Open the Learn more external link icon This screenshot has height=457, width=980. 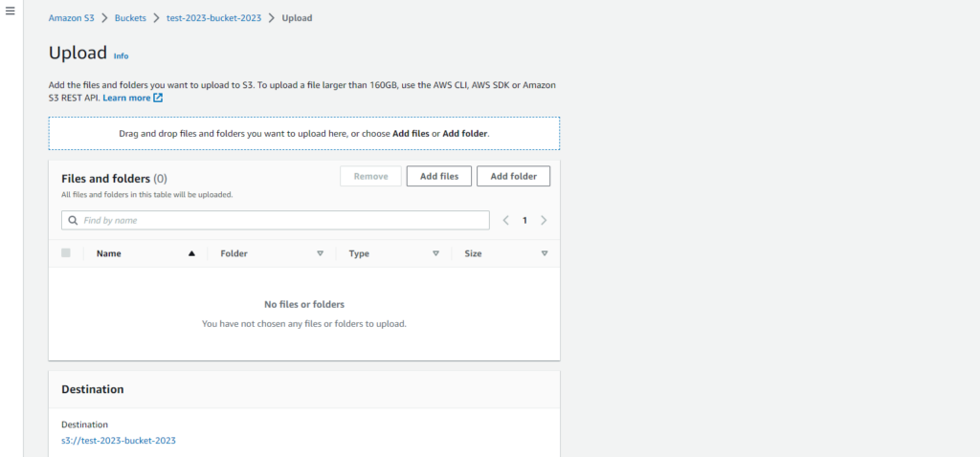(158, 98)
